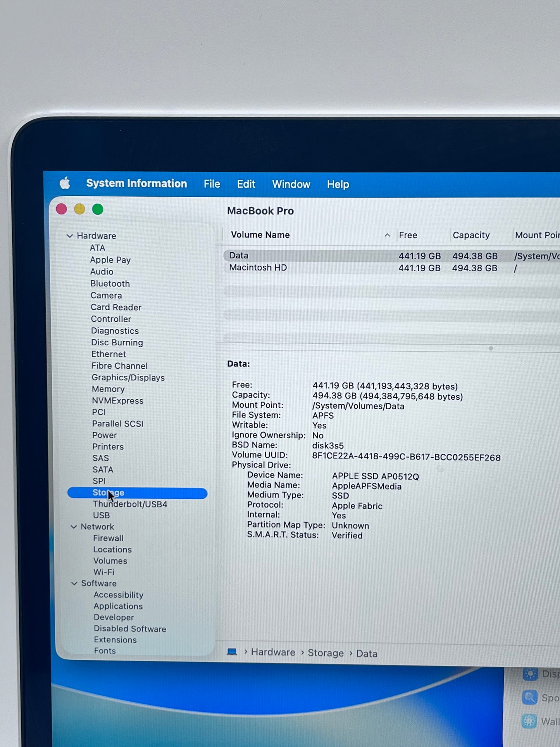Select Wi-Fi under Network
The image size is (560, 747).
click(104, 572)
